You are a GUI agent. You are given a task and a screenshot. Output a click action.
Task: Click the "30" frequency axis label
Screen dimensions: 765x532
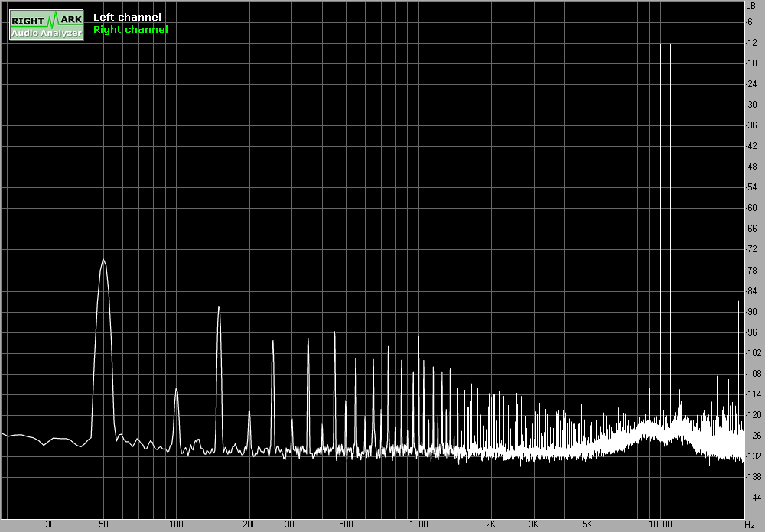50,524
